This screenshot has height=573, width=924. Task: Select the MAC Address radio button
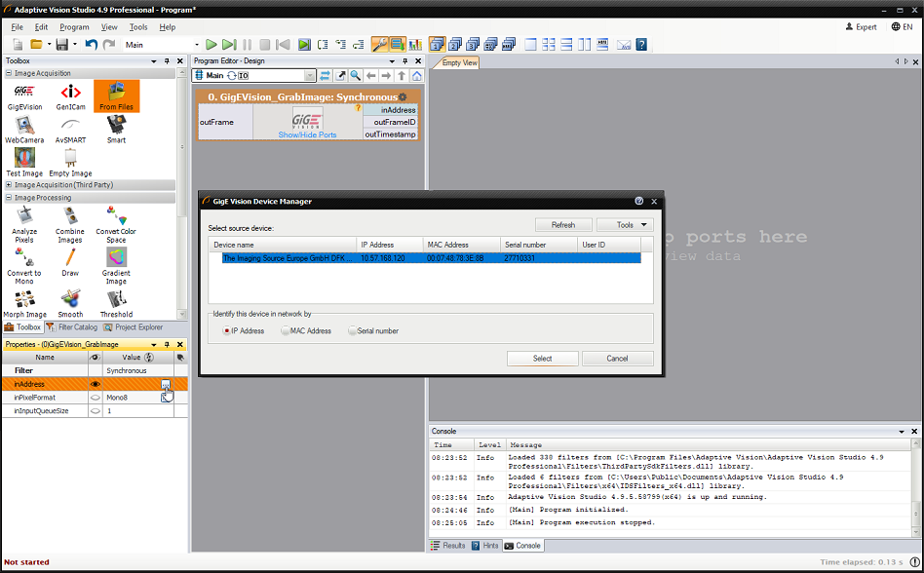[x=286, y=331]
